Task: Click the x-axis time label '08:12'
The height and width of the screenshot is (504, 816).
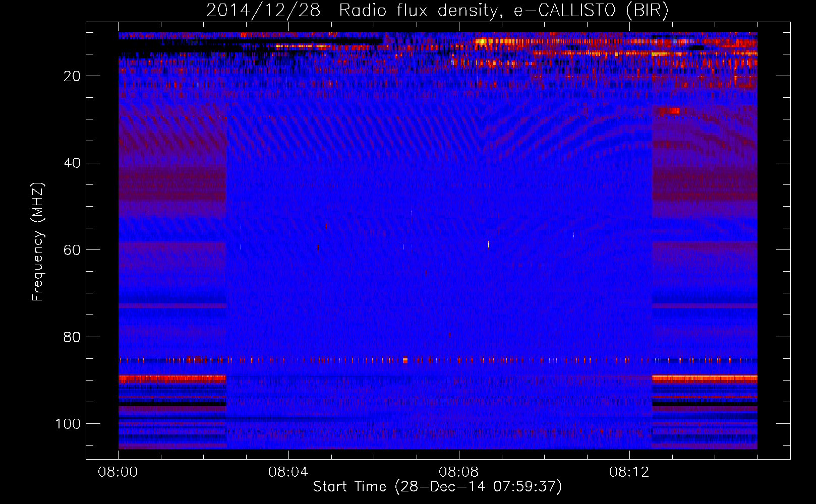Action: pyautogui.click(x=629, y=472)
